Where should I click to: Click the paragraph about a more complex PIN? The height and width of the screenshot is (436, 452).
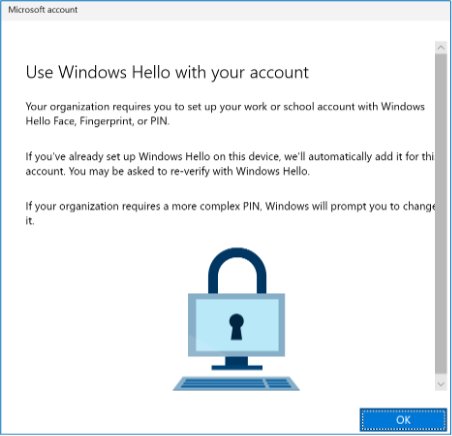[230, 213]
